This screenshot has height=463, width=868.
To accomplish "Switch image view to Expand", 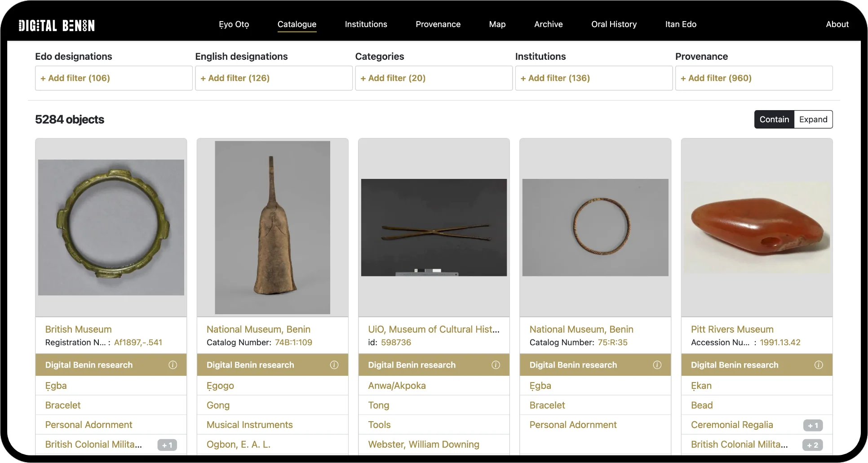I will coord(813,120).
